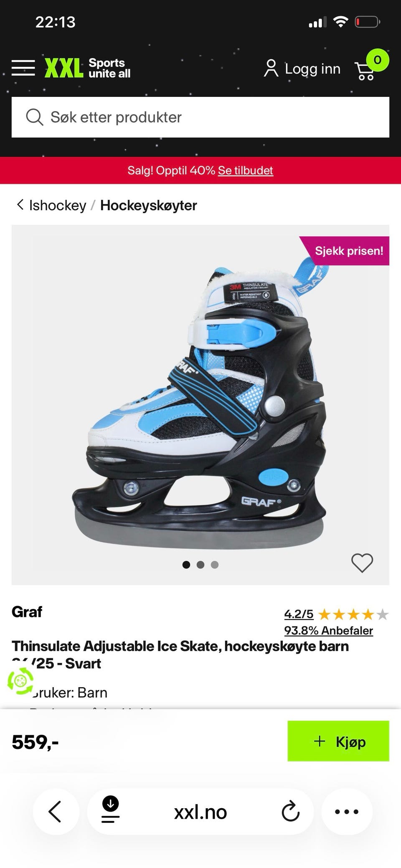This screenshot has width=401, height=868.
Task: Open the browser downloads icon
Action: coord(110,810)
